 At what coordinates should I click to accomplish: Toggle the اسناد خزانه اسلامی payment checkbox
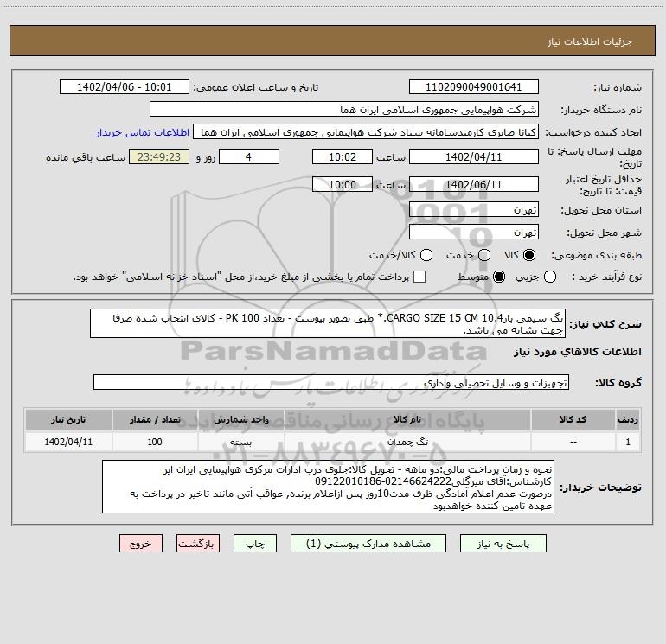[419, 277]
